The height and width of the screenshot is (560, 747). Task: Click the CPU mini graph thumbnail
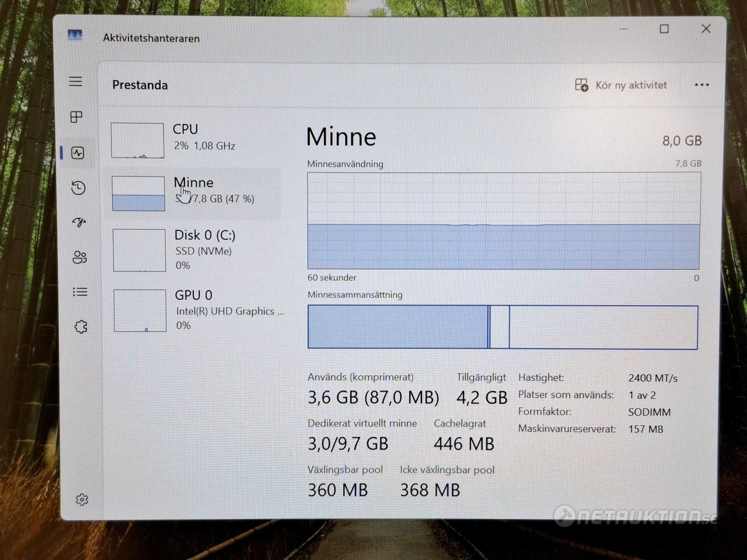pos(137,140)
